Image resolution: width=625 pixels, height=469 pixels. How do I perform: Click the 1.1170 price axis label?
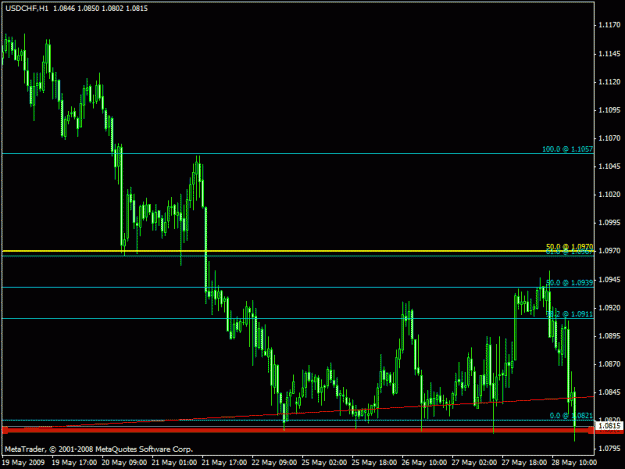[609, 25]
